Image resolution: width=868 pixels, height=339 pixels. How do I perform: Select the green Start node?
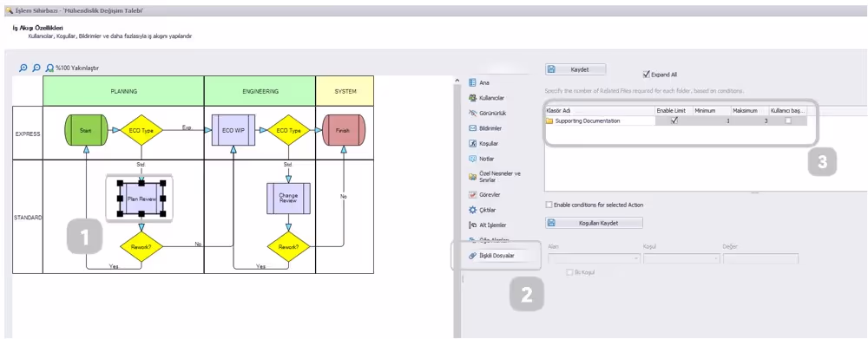[85, 131]
